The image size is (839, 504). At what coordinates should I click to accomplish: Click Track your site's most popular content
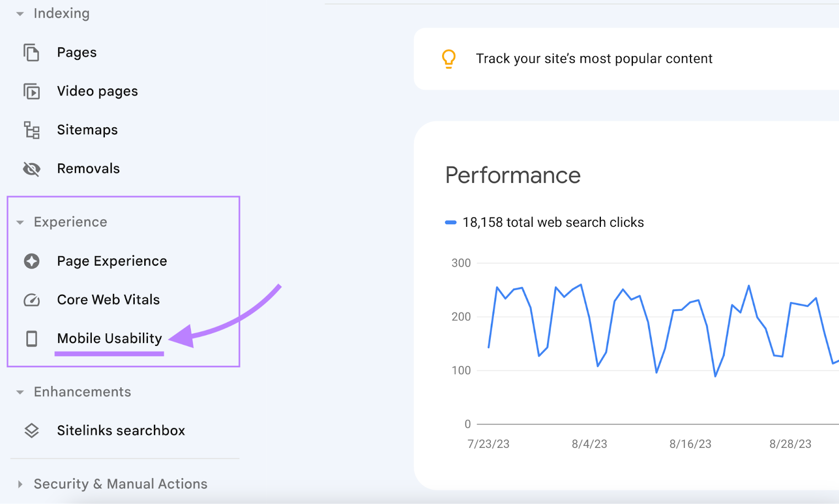click(x=594, y=59)
